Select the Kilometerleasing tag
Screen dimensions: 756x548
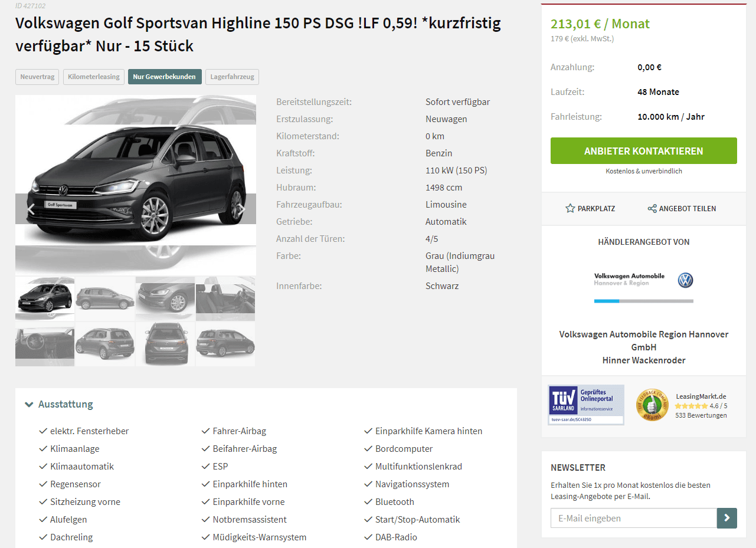point(94,77)
